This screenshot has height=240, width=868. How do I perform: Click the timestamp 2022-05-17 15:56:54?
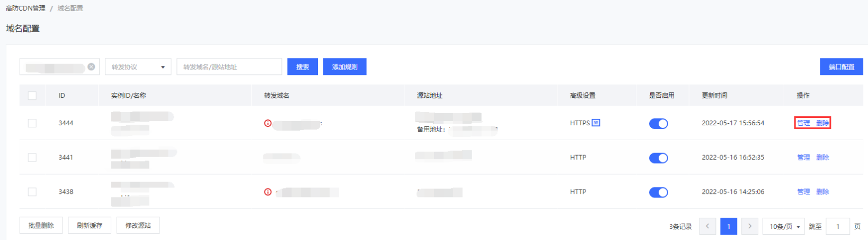tap(733, 123)
